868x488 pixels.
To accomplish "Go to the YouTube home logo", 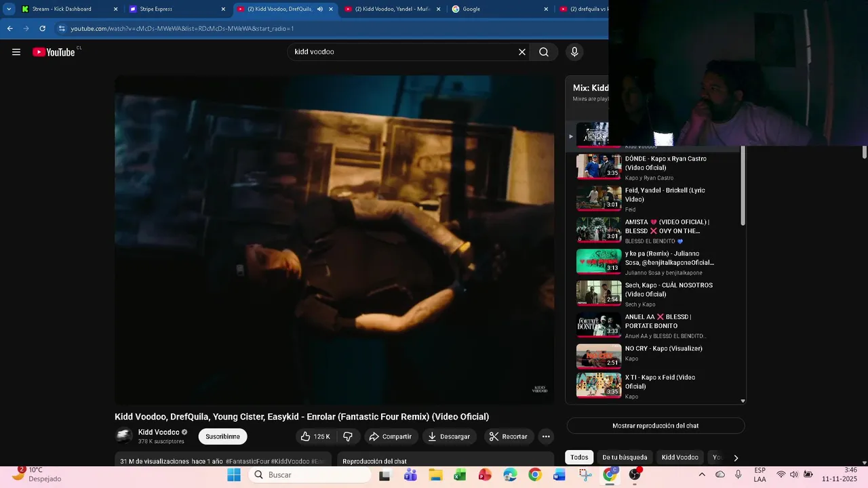I will pos(54,52).
